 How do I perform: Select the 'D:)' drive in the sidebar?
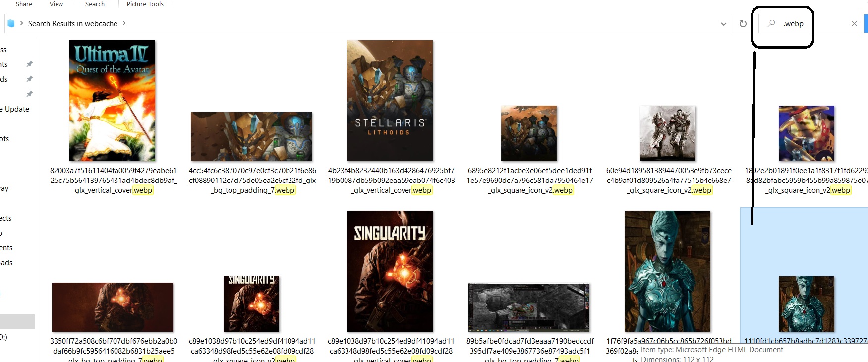pyautogui.click(x=4, y=337)
